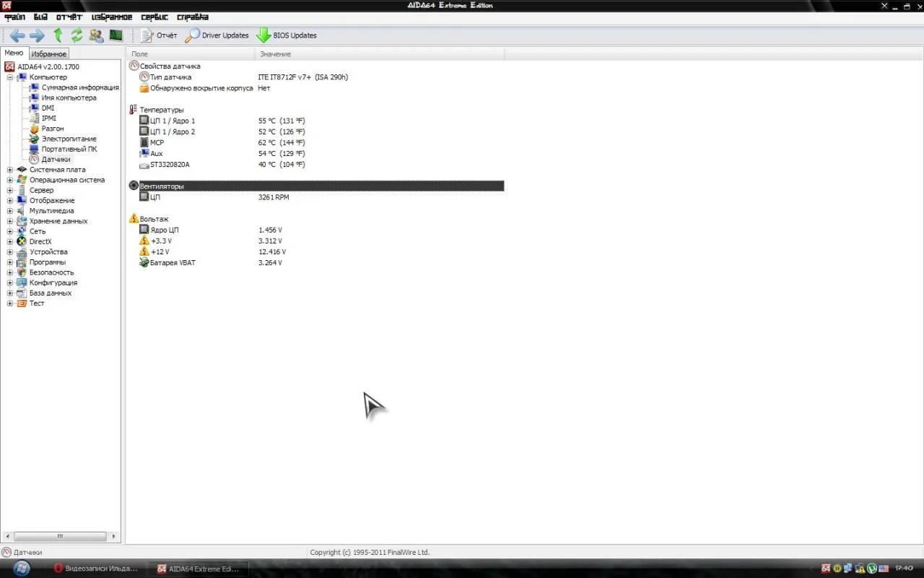Check for BIOS Updates
The image size is (924, 578).
click(x=287, y=35)
